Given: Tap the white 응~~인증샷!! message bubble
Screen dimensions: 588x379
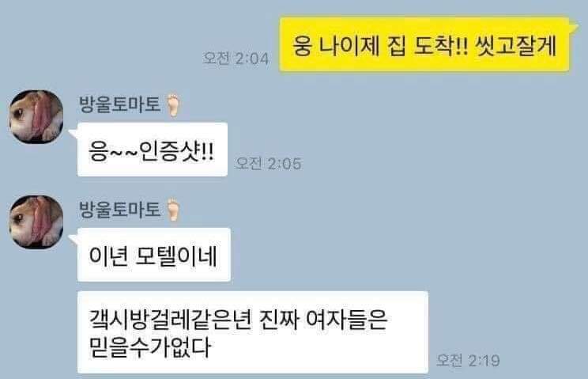Looking at the screenshot, I should click(153, 150).
